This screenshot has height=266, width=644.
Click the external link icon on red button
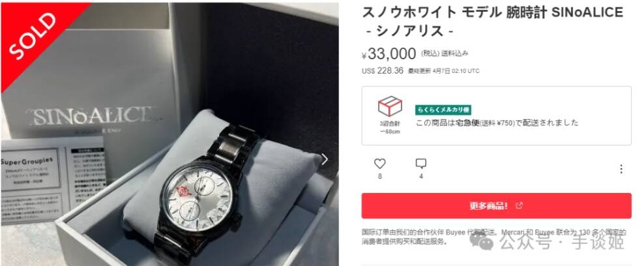point(519,205)
